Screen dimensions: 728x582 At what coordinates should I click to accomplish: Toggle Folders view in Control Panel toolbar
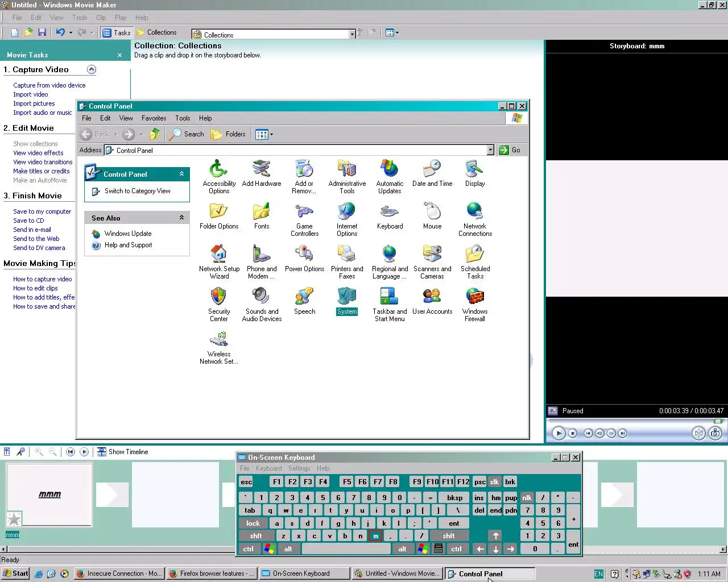tap(228, 134)
